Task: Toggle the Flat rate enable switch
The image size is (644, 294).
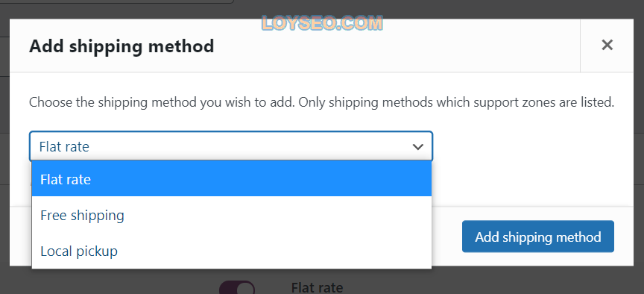Action: click(237, 287)
